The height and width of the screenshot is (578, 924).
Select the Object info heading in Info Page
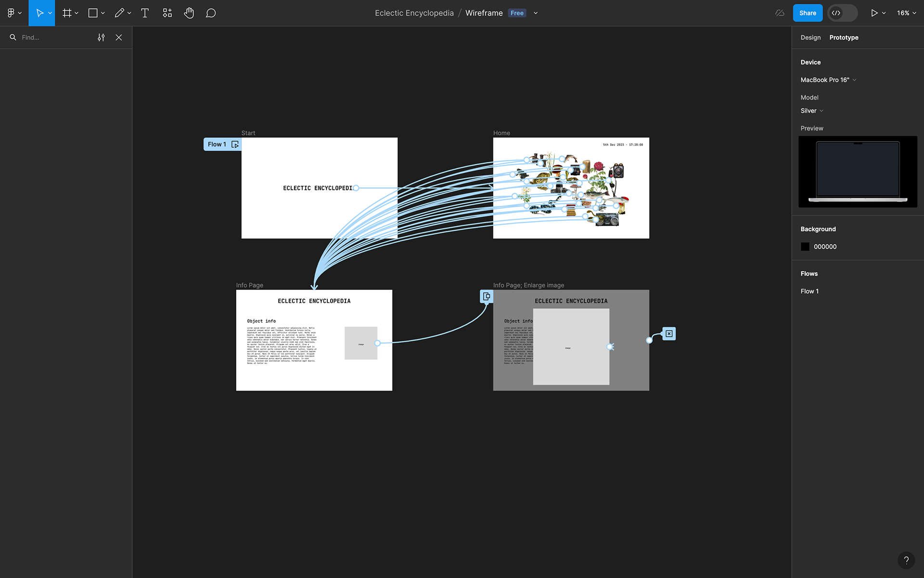coord(261,321)
